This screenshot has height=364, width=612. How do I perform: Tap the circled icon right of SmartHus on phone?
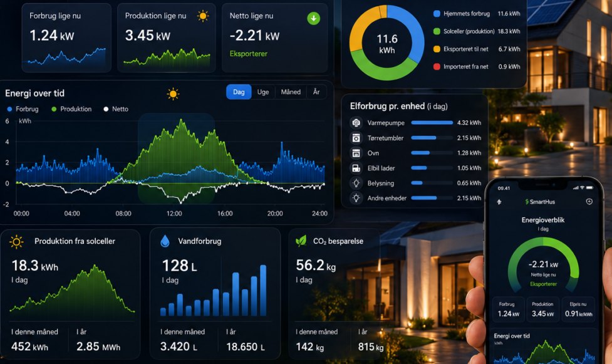(x=589, y=202)
